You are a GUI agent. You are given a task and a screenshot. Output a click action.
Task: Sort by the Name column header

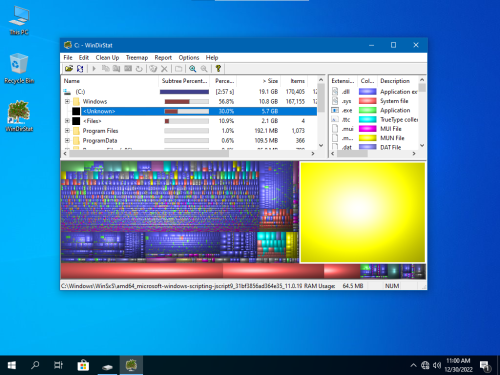click(x=110, y=81)
